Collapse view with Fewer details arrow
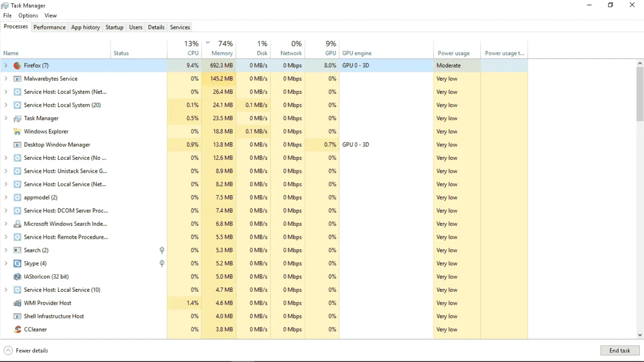 [x=8, y=351]
